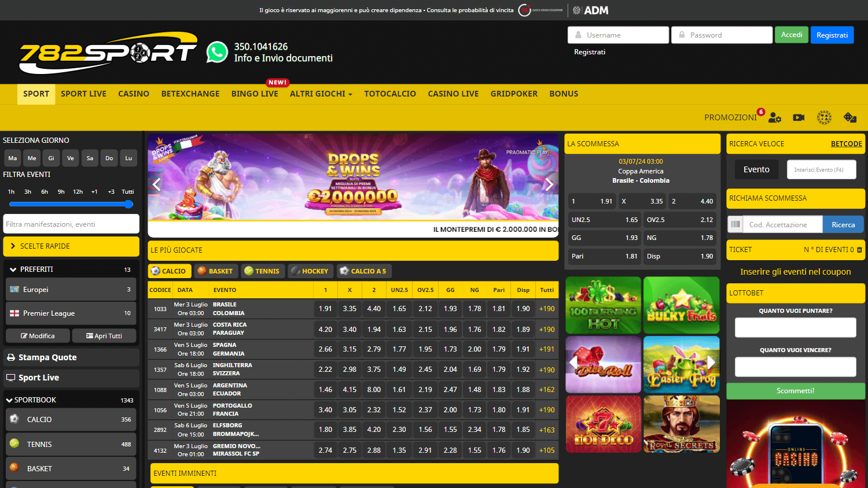Select day Lu
The image size is (868, 488).
[x=128, y=158]
